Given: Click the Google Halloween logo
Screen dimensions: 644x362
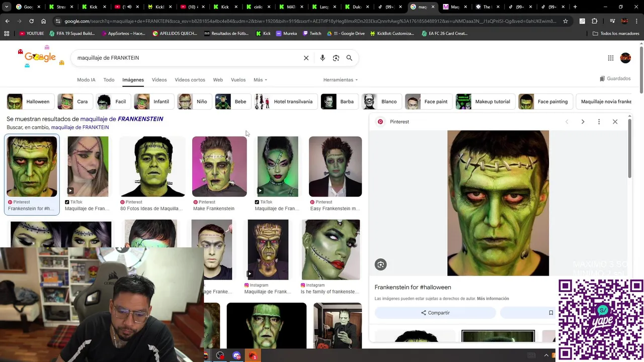Looking at the screenshot, I should click(x=40, y=57).
